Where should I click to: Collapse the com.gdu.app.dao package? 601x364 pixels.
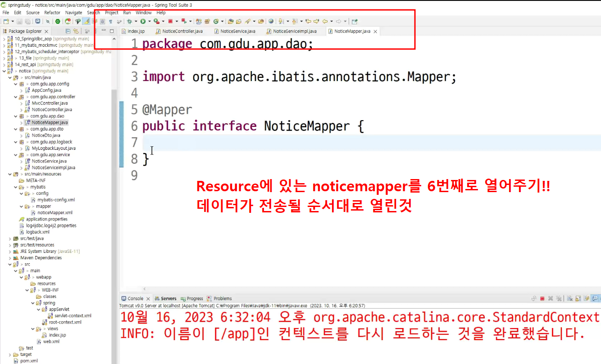16,116
